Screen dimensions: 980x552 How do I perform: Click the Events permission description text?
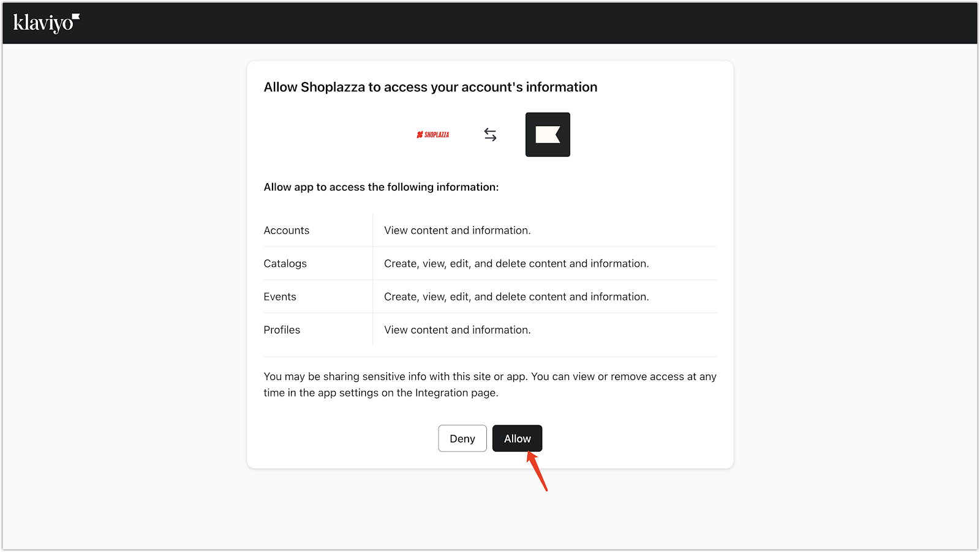point(516,296)
